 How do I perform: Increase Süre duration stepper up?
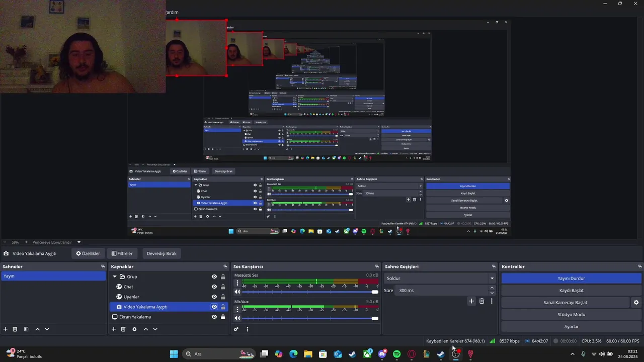tap(492, 288)
